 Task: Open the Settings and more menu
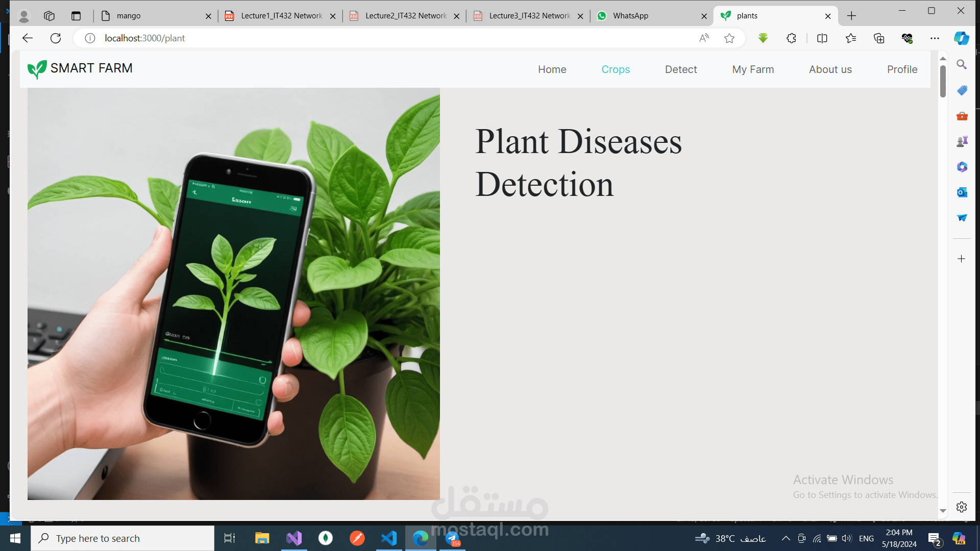pyautogui.click(x=936, y=38)
